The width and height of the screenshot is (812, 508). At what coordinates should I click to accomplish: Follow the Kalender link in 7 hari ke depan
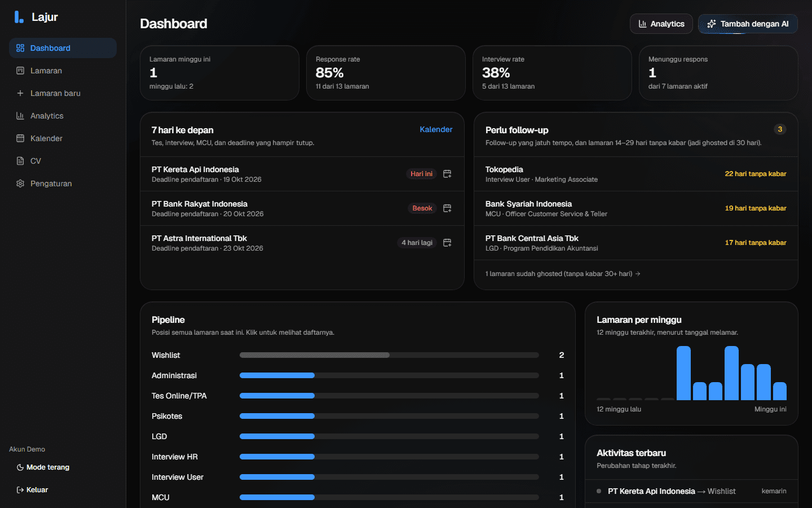tap(436, 129)
